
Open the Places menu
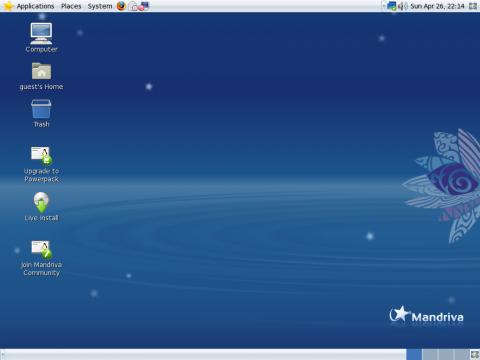click(71, 6)
